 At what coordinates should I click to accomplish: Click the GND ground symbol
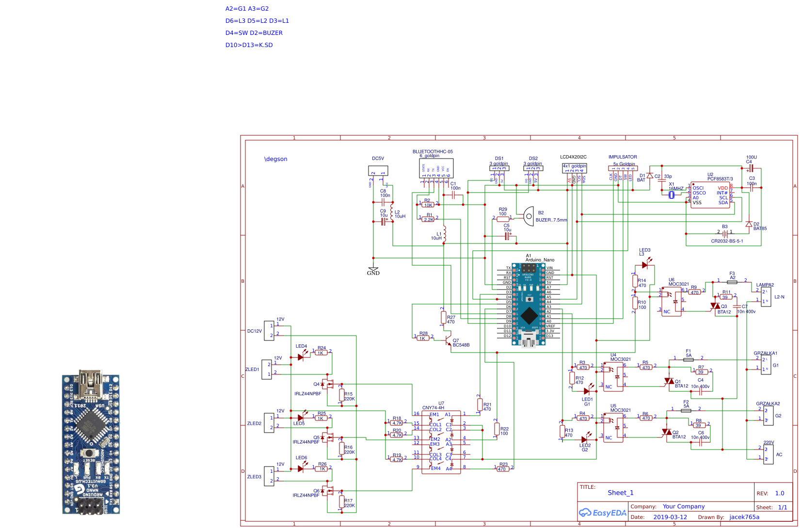coord(373,270)
